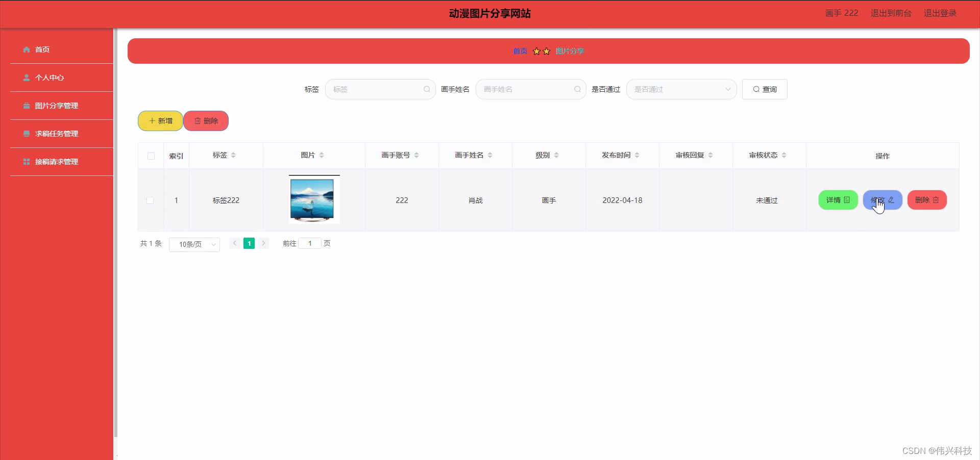This screenshot has height=460, width=980.
Task: Open the 是否通过 dropdown
Action: click(x=682, y=89)
